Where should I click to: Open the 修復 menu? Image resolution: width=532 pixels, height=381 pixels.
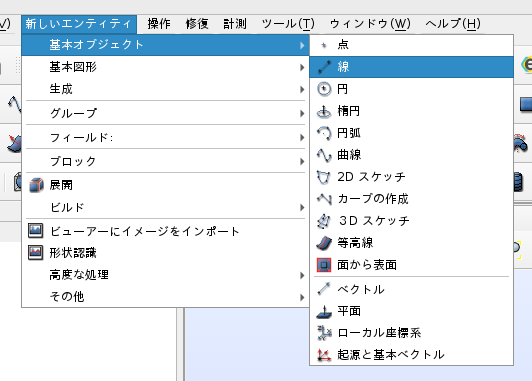197,24
